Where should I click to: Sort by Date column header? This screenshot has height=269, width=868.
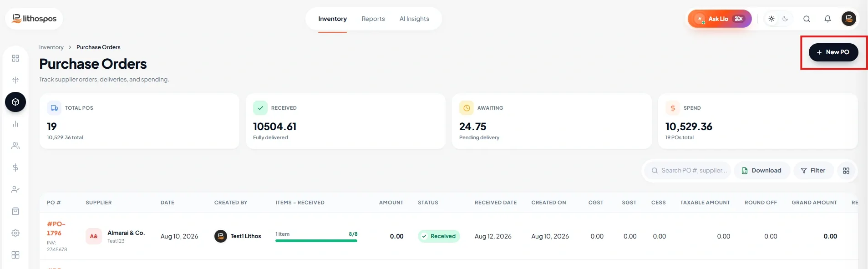pyautogui.click(x=168, y=203)
